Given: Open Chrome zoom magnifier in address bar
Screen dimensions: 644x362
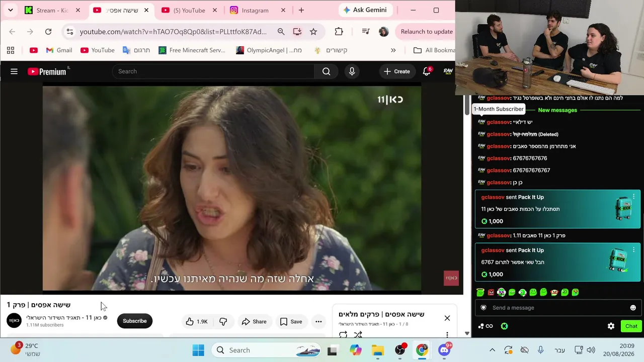Looking at the screenshot, I should pos(281,32).
